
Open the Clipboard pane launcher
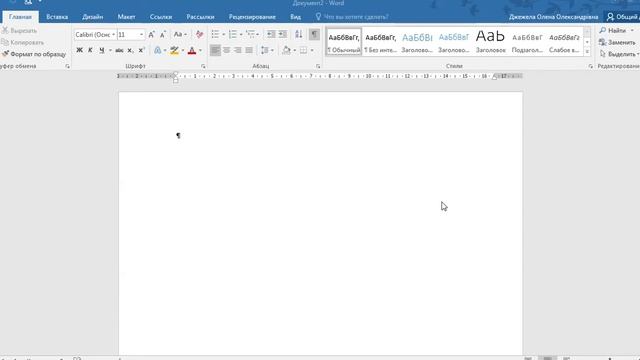click(x=67, y=66)
